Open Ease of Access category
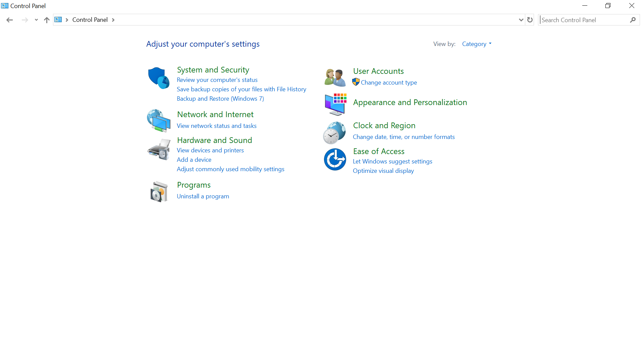Viewport: 644px width, 342px height. [x=379, y=151]
